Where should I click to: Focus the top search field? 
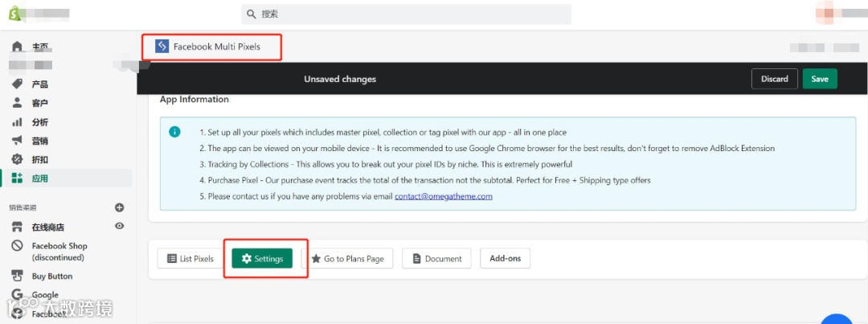tap(407, 14)
